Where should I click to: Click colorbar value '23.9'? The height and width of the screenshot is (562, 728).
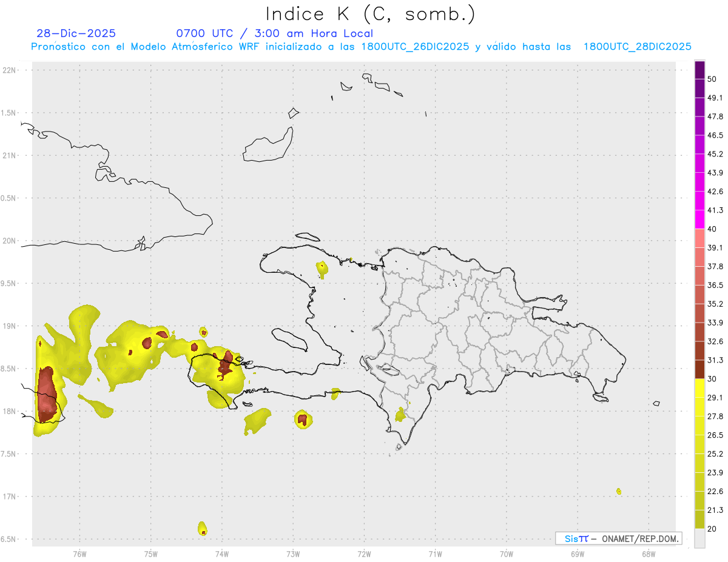pos(715,473)
